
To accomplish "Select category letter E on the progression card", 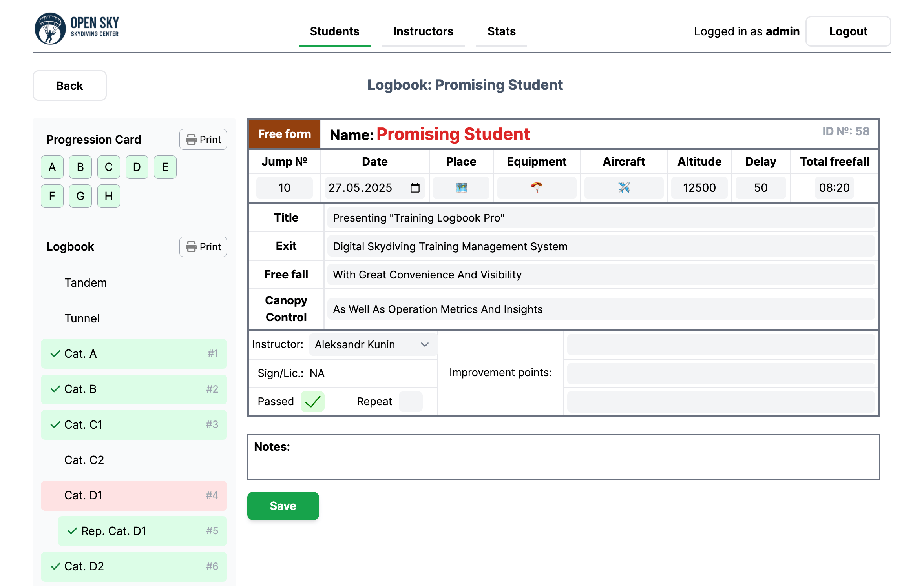I will (165, 167).
